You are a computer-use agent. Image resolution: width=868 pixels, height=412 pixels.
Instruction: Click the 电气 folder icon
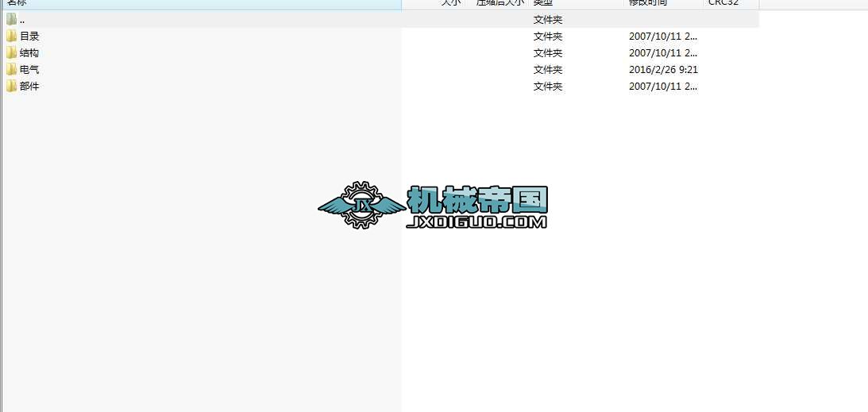[12, 69]
